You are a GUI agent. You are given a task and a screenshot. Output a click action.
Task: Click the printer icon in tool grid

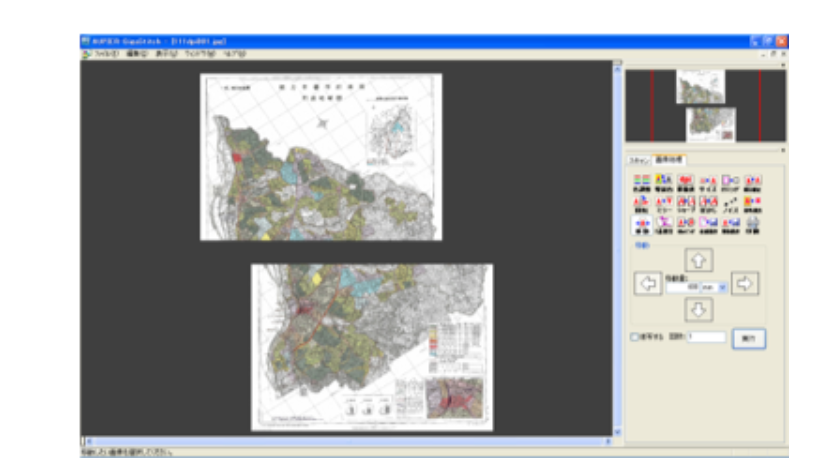(x=753, y=224)
